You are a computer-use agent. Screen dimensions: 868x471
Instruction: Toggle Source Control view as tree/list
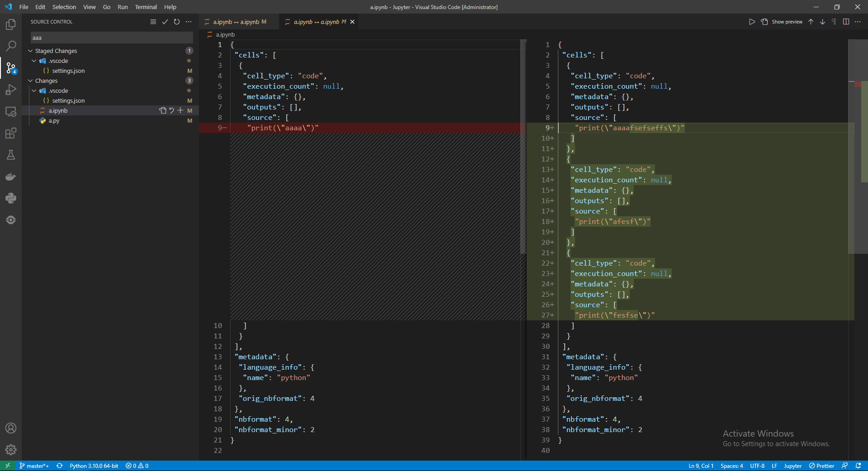(153, 22)
